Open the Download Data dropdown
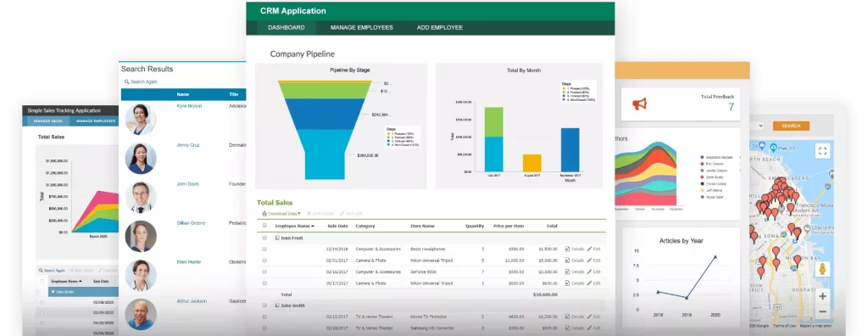Viewport: 868px width, 336px height. 281,214
